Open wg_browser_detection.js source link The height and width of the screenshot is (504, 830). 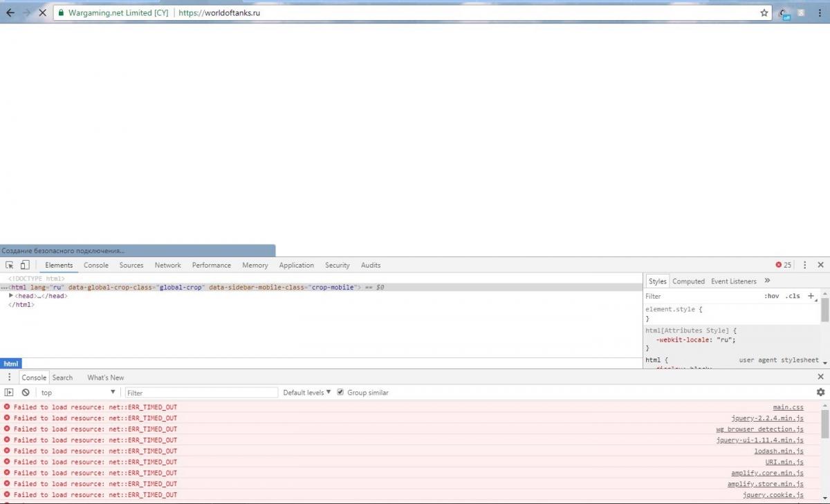pos(760,429)
